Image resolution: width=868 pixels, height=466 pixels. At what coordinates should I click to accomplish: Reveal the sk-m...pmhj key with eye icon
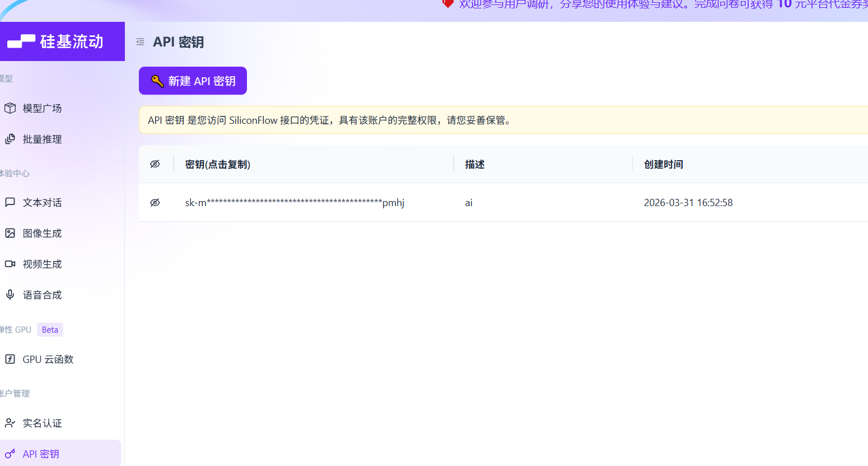[155, 203]
